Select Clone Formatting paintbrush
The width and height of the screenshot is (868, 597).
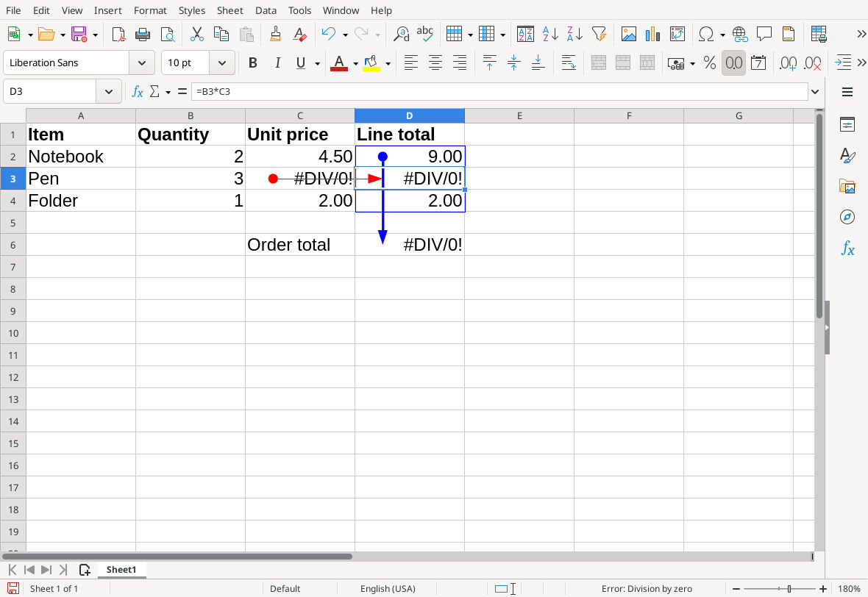pyautogui.click(x=275, y=35)
